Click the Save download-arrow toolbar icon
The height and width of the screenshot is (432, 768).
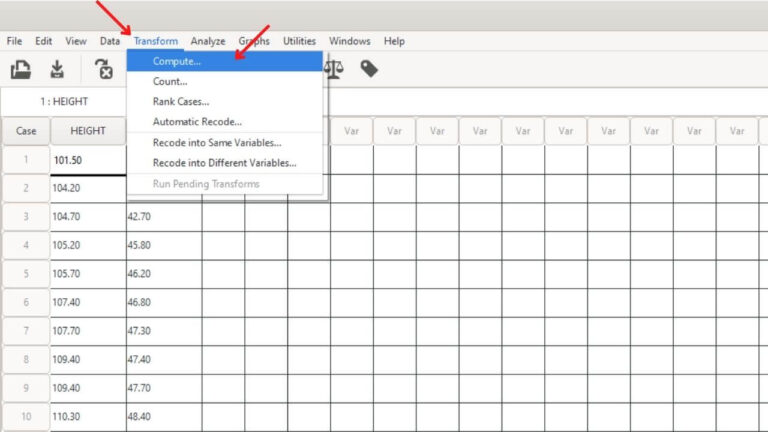(57, 69)
